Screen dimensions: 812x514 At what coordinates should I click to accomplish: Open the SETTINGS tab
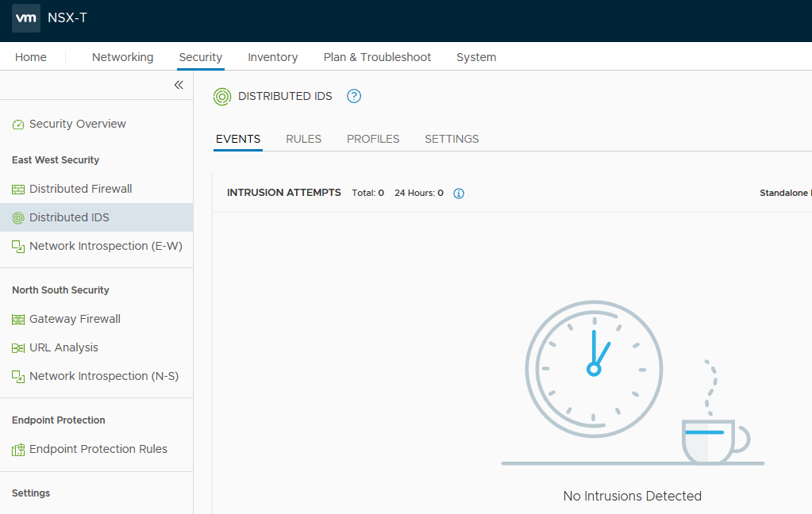[x=452, y=139]
